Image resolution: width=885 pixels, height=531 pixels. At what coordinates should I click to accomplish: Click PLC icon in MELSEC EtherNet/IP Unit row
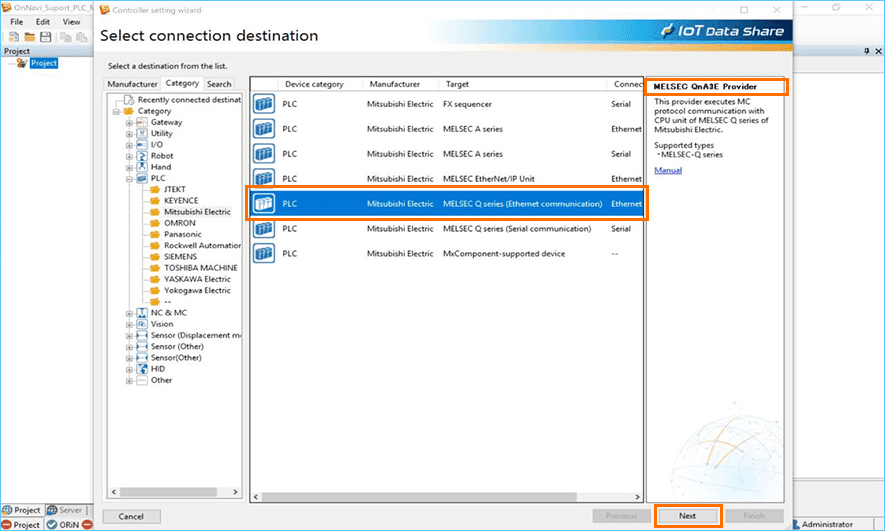coord(264,177)
